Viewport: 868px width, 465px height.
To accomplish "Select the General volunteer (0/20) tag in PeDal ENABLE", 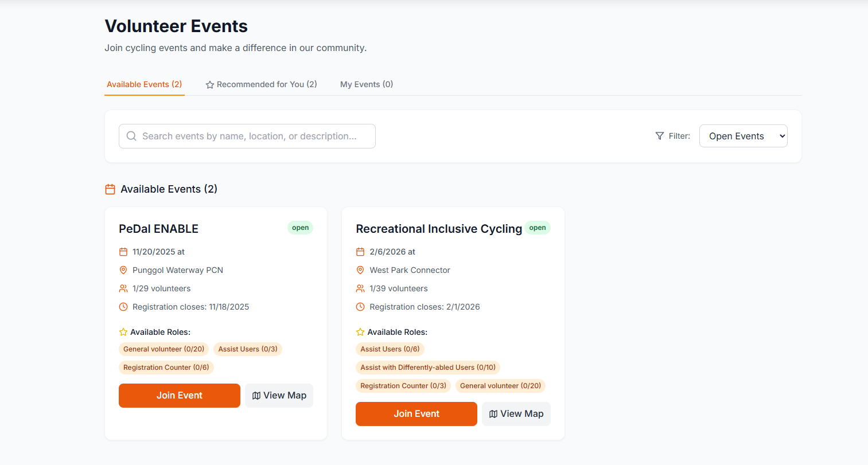I will (164, 349).
